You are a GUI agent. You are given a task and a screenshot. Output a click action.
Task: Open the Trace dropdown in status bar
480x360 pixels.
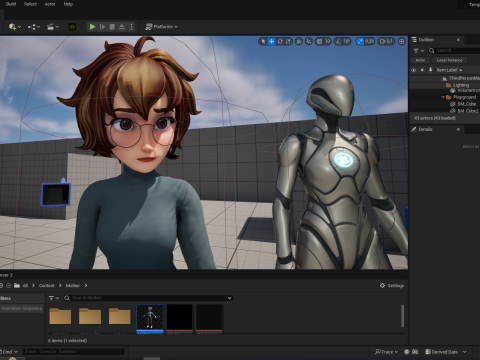387,352
